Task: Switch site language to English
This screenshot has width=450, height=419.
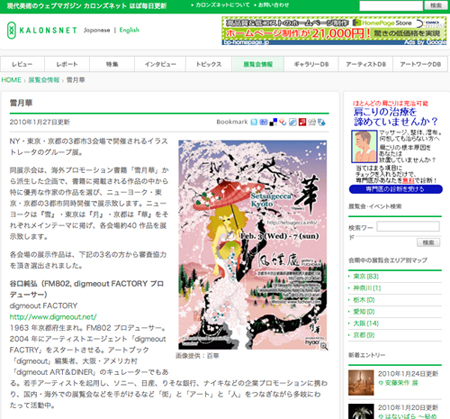Action: pyautogui.click(x=129, y=30)
